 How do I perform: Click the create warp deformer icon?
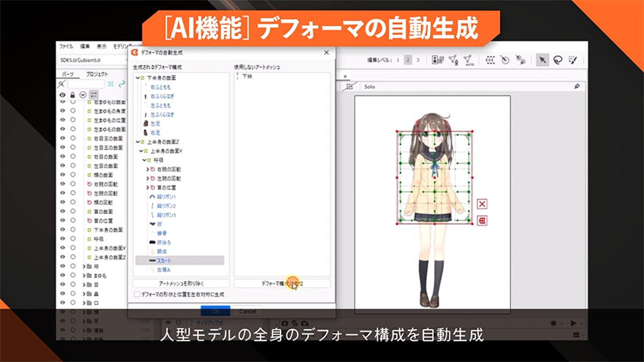[490, 60]
